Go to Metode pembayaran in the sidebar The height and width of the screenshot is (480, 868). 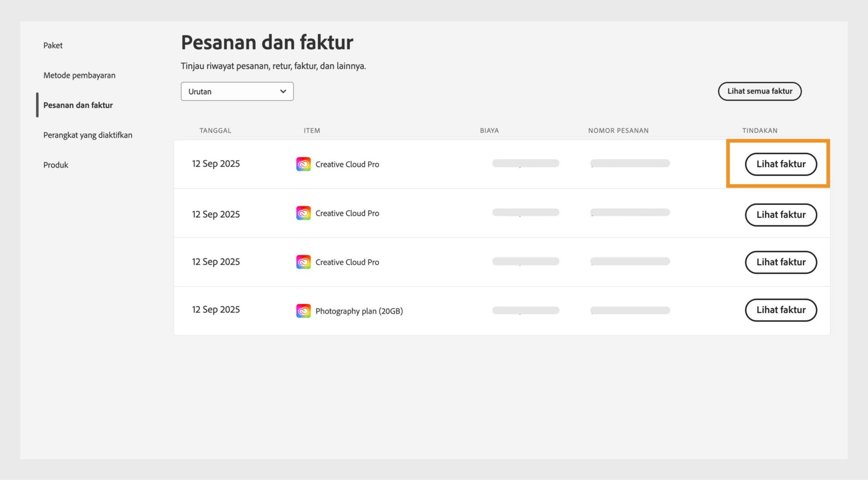click(79, 75)
